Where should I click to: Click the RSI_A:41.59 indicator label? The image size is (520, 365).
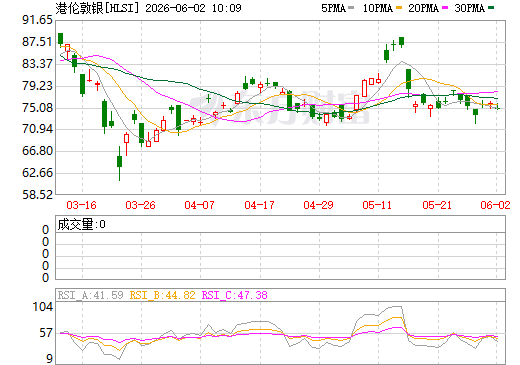coord(90,295)
